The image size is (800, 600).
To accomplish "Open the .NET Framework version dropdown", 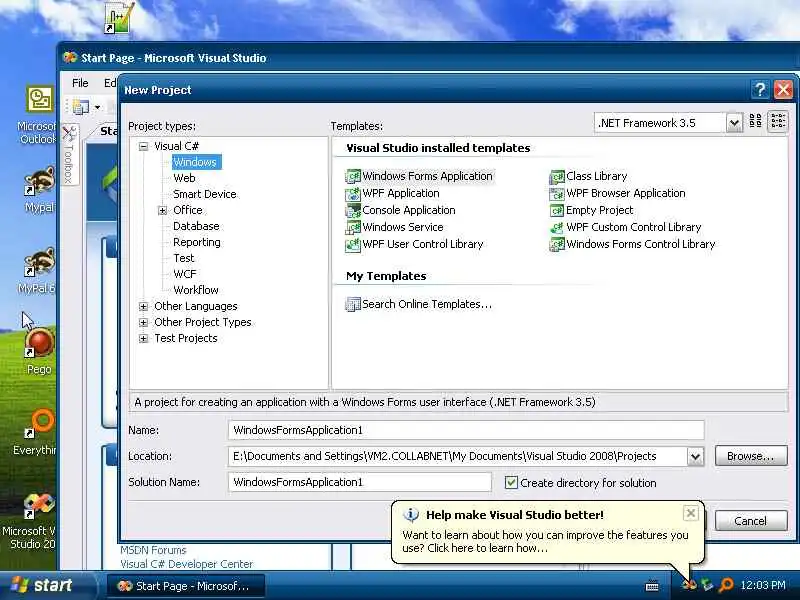I will (x=734, y=123).
